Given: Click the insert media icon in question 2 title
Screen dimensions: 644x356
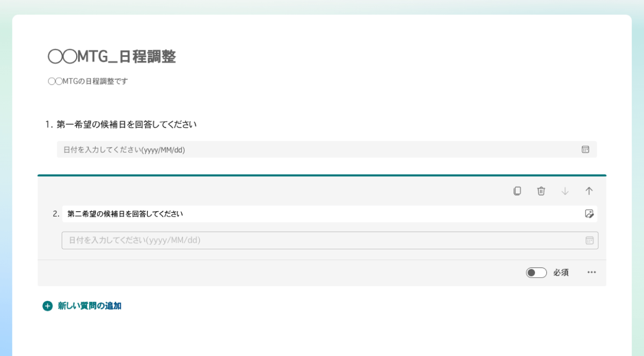Looking at the screenshot, I should pos(589,214).
